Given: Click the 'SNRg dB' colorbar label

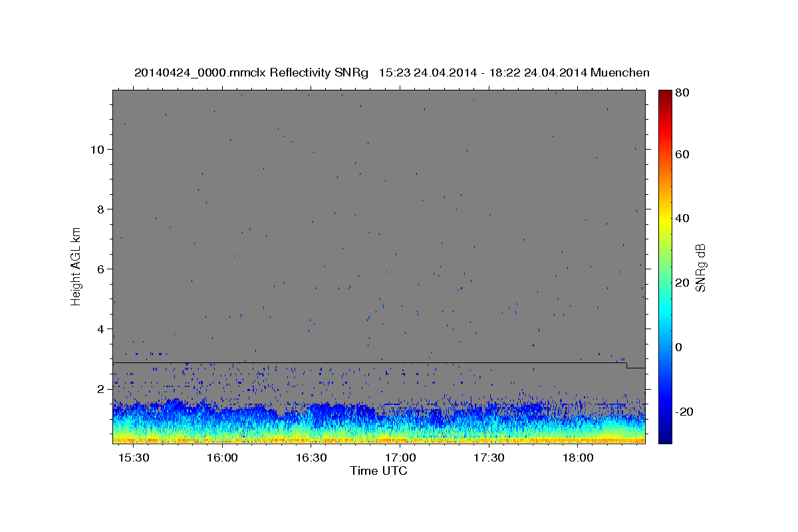Looking at the screenshot, I should (700, 267).
